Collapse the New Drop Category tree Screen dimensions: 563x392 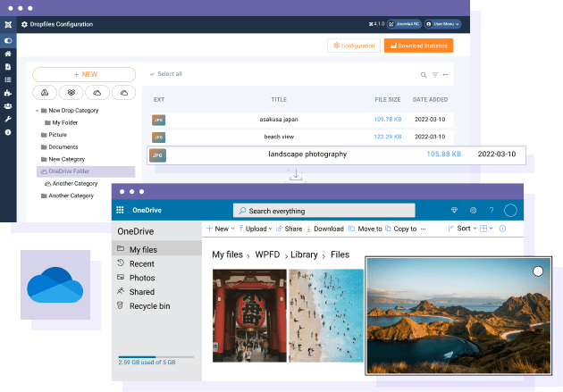37,111
